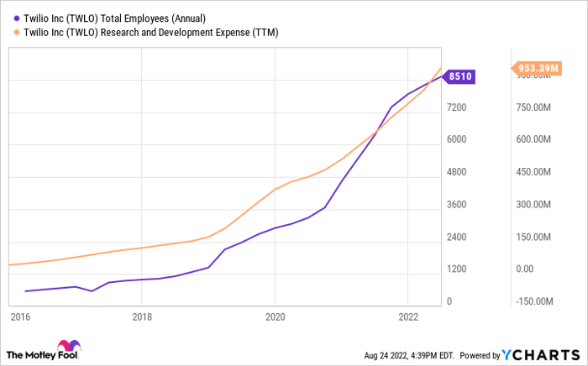Click the -150.00M expense axis tick
This screenshot has width=588, height=366.
click(x=534, y=301)
